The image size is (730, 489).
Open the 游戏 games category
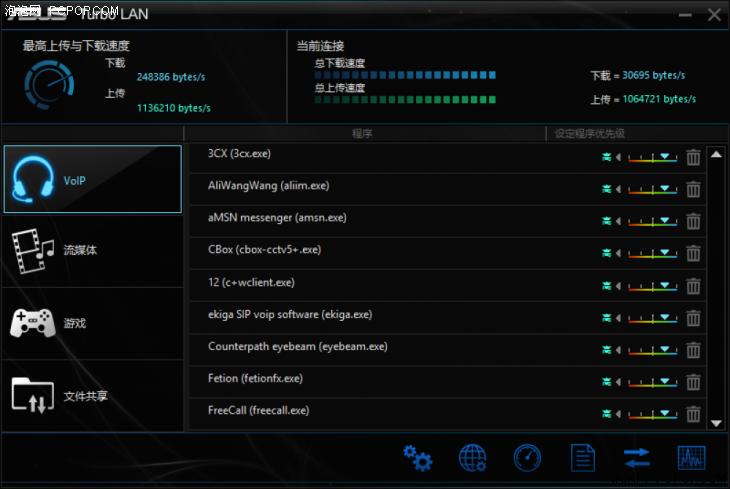click(92, 323)
